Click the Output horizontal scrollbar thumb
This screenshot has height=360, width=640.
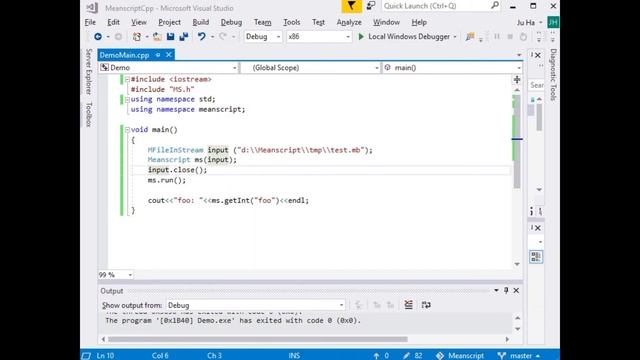coord(258,339)
